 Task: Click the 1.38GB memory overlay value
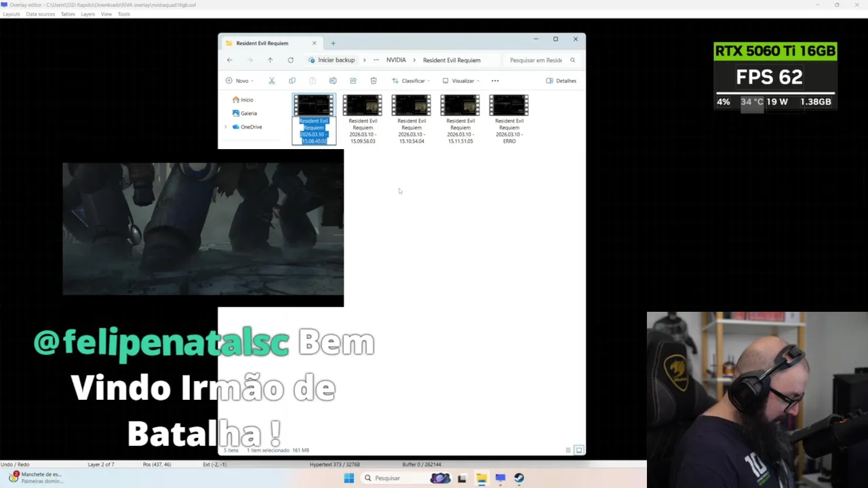point(816,102)
